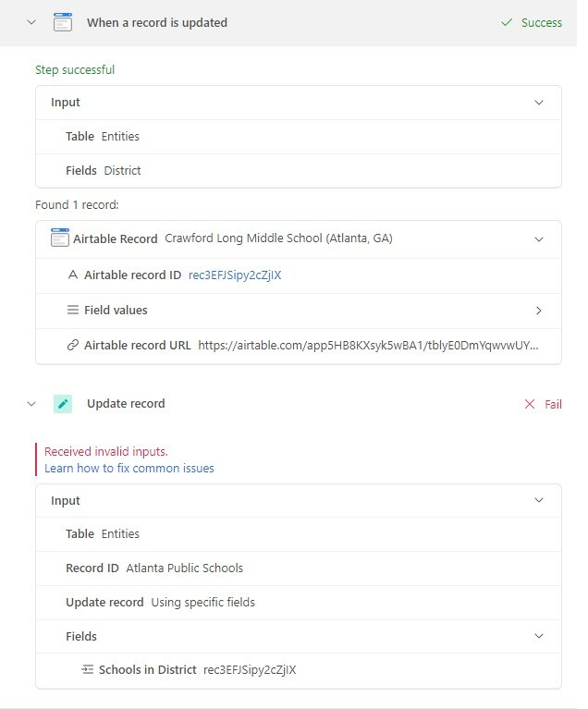Screen dimensions: 588x709
Task: Click the Table Entities row under Update record
Action: coord(299,534)
